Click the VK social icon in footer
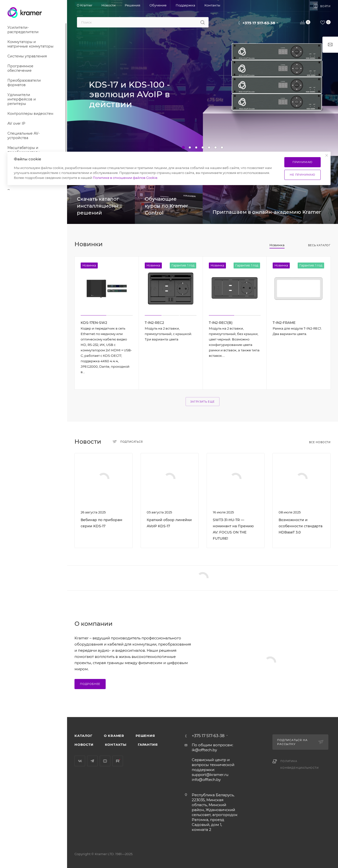 [80, 761]
